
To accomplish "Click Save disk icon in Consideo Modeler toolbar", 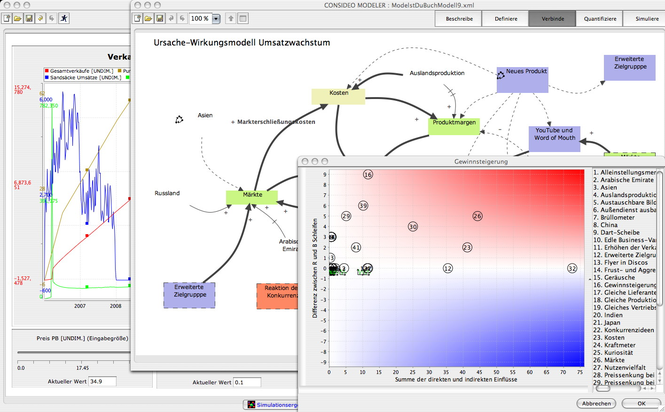I will click(160, 19).
